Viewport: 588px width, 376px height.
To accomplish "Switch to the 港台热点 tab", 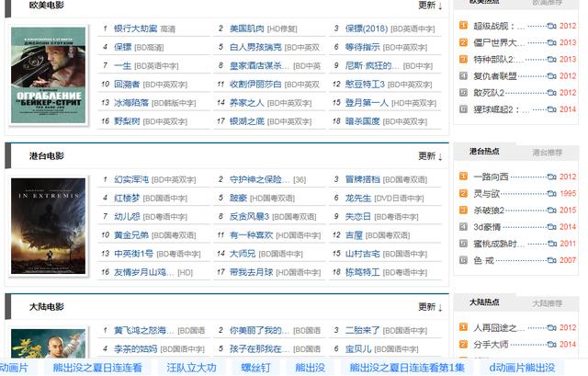I will pos(484,152).
